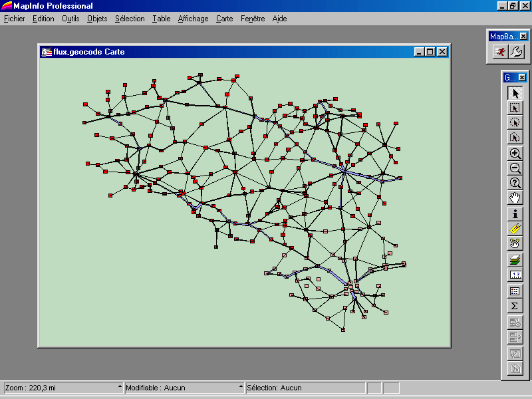Select the Info tool
The height and width of the screenshot is (399, 532).
515,214
